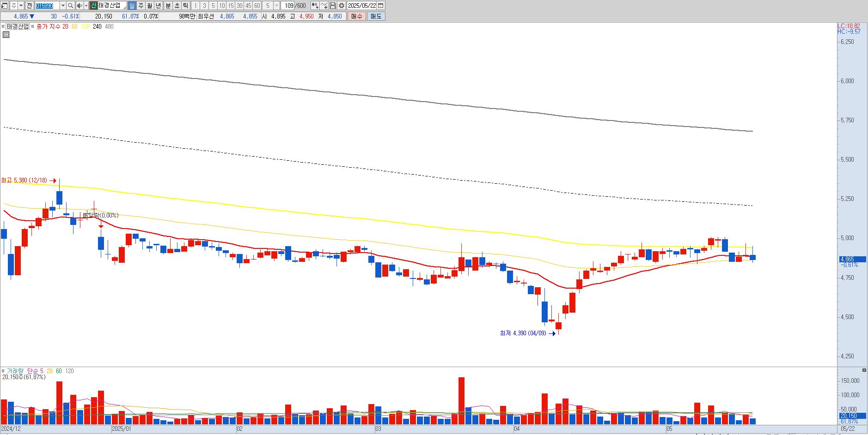This screenshot has width=868, height=435.
Task: Select the 1 interval preset
Action: click(x=195, y=6)
